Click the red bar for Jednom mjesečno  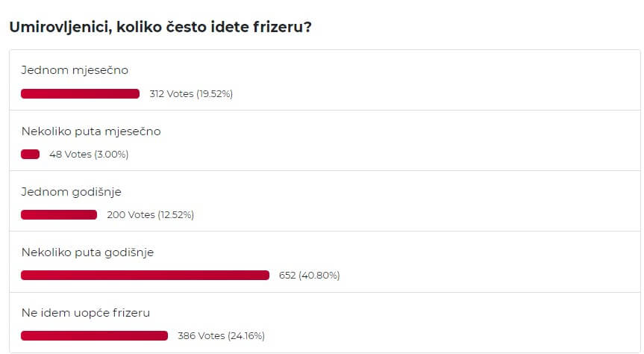80,94
